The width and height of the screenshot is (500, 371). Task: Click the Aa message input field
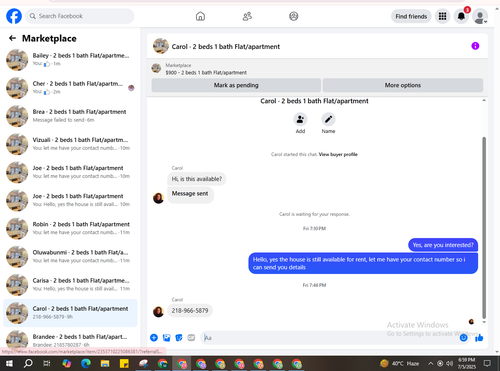pos(330,338)
